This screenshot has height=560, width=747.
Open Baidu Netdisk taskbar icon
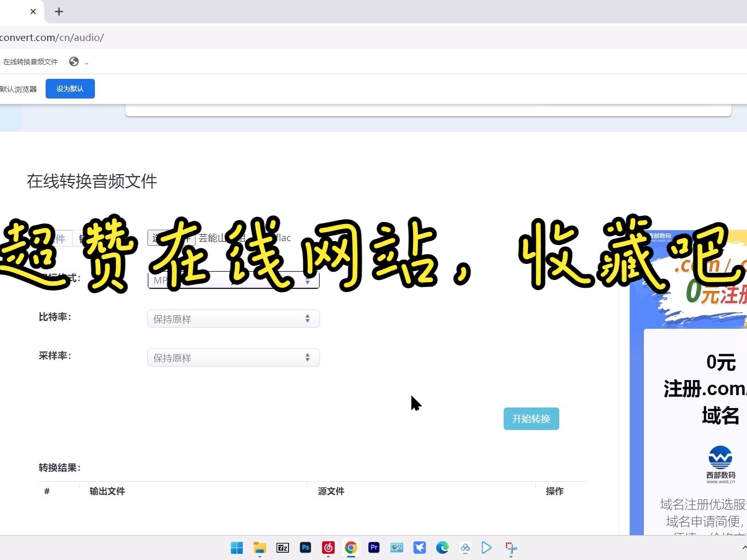point(465,548)
